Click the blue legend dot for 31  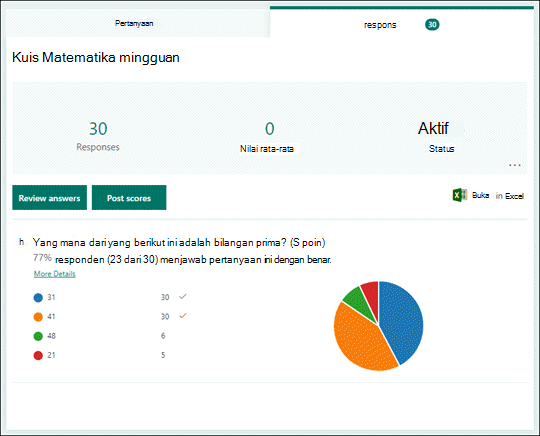click(38, 298)
